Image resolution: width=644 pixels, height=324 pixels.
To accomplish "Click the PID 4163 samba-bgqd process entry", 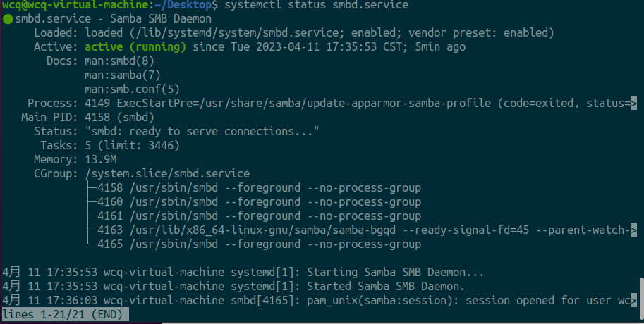I will pyautogui.click(x=363, y=230).
